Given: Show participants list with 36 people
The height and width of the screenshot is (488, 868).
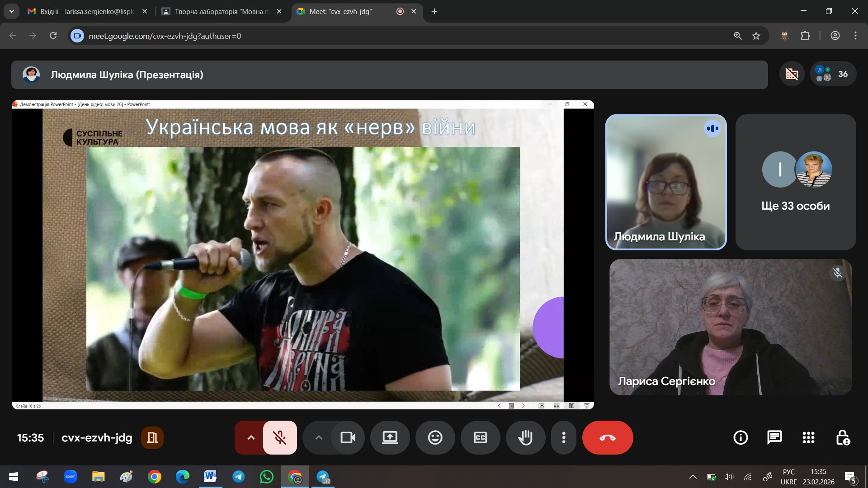Looking at the screenshot, I should (833, 74).
